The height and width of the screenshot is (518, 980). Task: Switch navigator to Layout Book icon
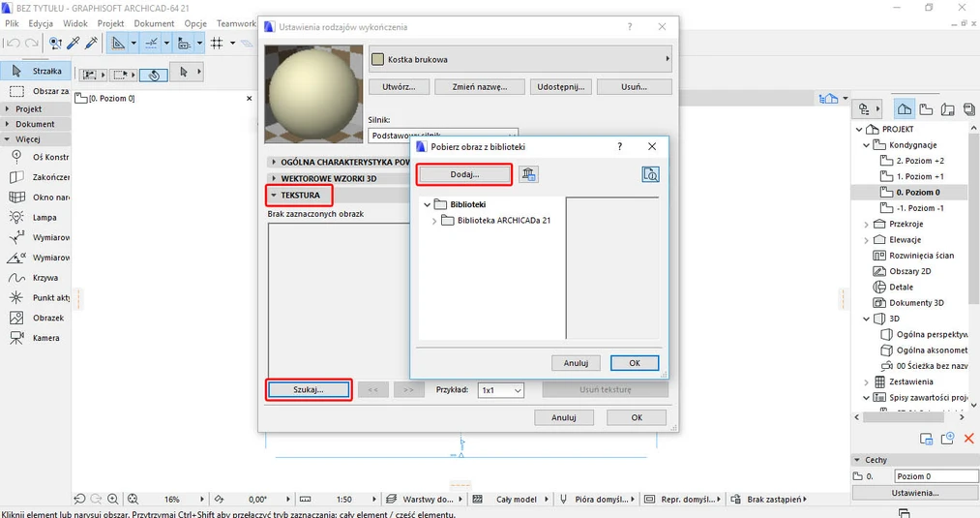click(x=947, y=109)
